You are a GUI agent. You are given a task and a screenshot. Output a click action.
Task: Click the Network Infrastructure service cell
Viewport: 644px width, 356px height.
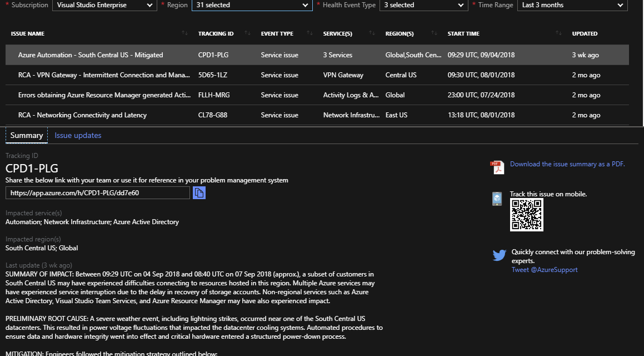(352, 115)
